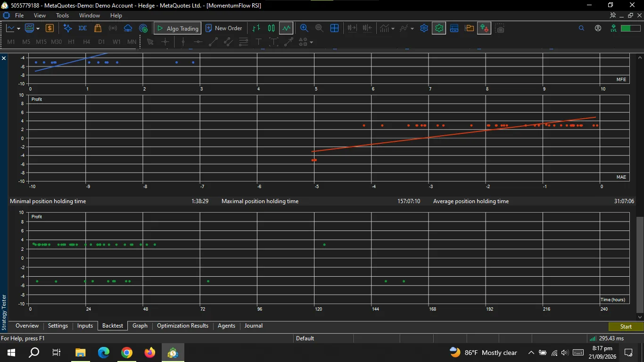
Task: Click the toolbar search magnifier icon
Action: tap(581, 28)
